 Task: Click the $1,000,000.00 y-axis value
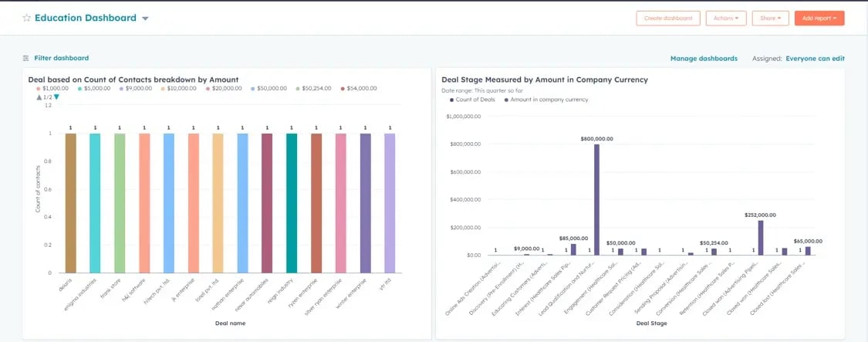[x=464, y=117]
